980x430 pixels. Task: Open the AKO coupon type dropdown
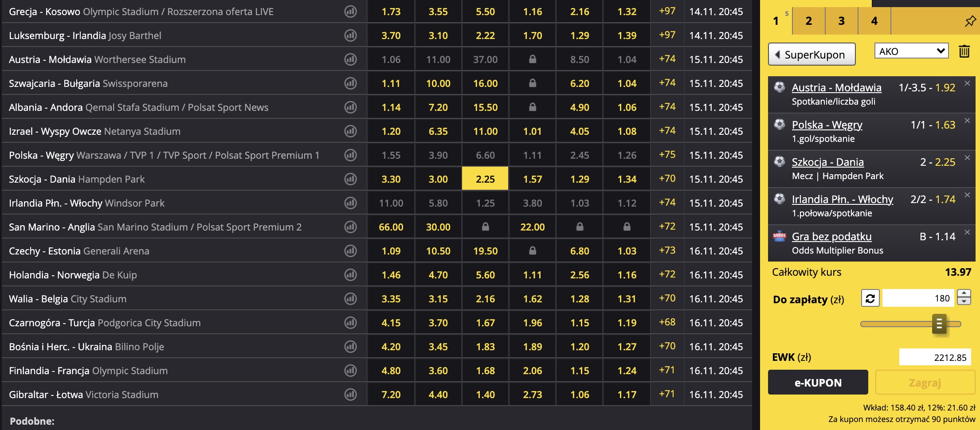click(911, 51)
